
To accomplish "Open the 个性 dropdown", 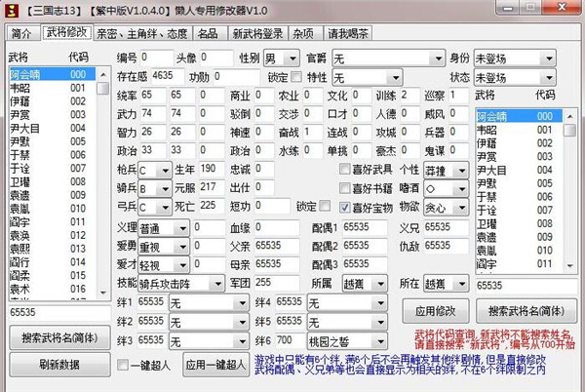I will (447, 171).
